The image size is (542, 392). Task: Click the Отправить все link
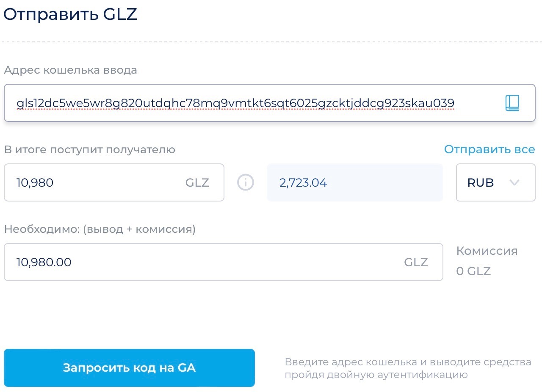tap(489, 149)
